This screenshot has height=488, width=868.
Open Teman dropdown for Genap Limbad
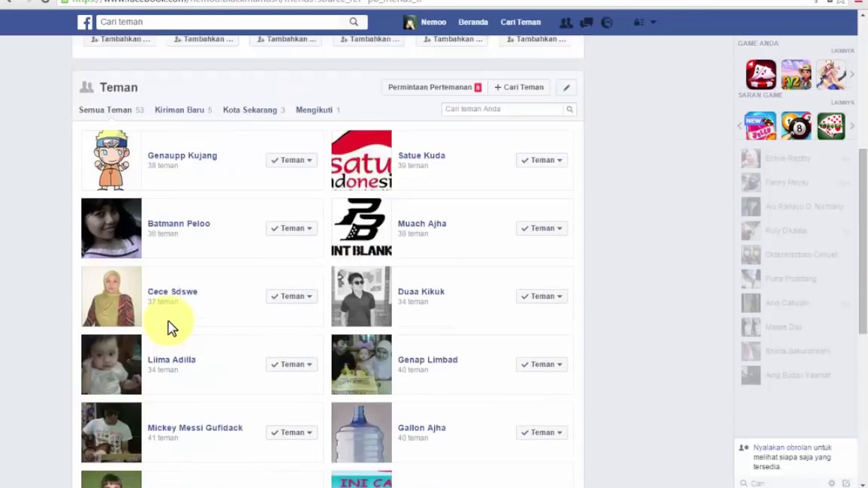[542, 365]
